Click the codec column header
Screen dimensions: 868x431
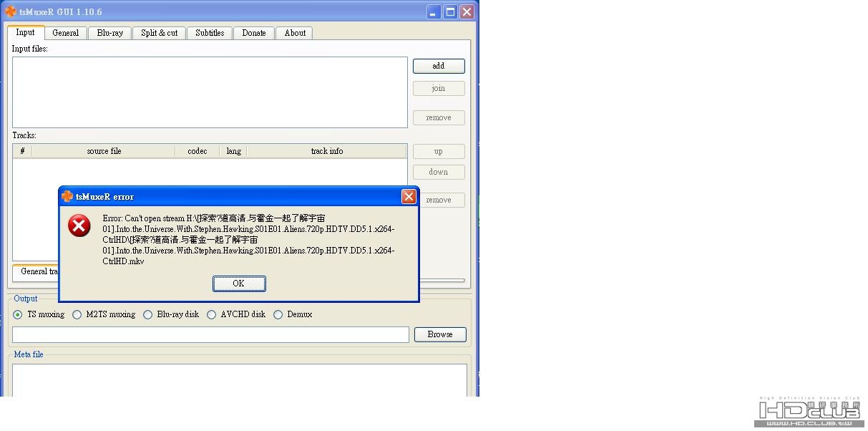click(198, 151)
